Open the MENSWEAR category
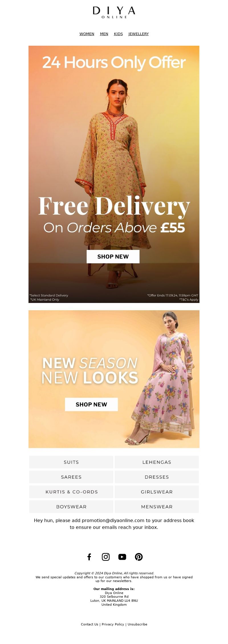Image resolution: width=228 pixels, height=644 pixels. pos(157,507)
